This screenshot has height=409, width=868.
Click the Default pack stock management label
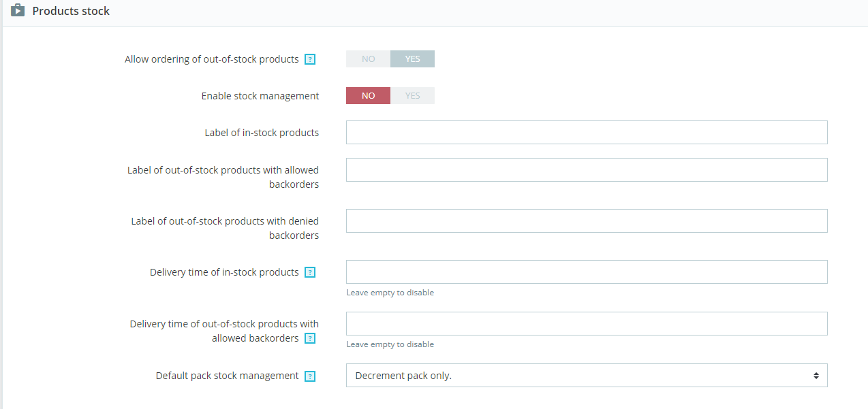pyautogui.click(x=227, y=376)
